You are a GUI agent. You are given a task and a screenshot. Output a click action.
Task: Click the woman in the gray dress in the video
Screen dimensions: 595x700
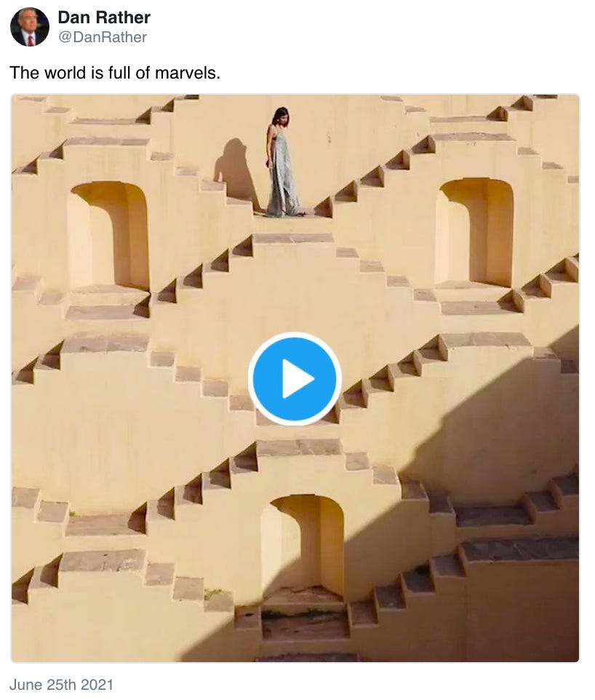coord(283,162)
